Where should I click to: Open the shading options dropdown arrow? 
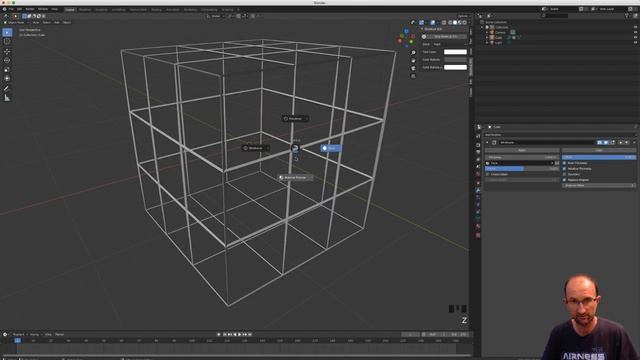pyautogui.click(x=469, y=22)
